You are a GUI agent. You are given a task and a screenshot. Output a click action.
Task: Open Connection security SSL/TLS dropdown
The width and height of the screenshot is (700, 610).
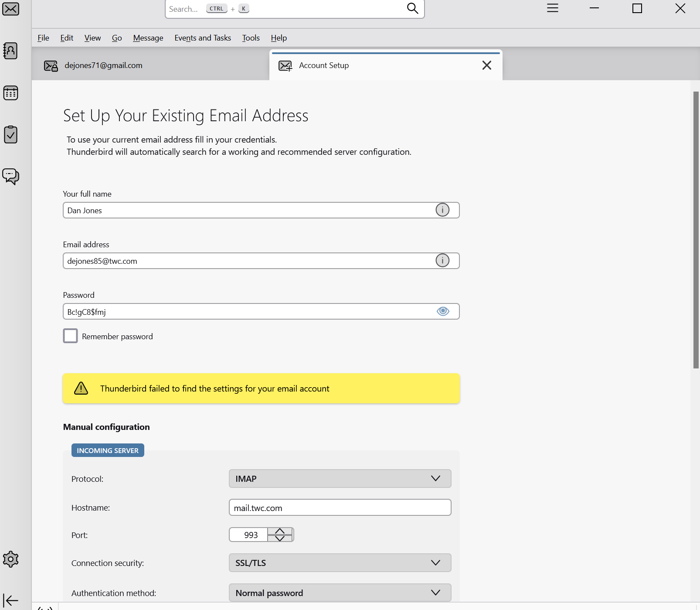(x=340, y=562)
